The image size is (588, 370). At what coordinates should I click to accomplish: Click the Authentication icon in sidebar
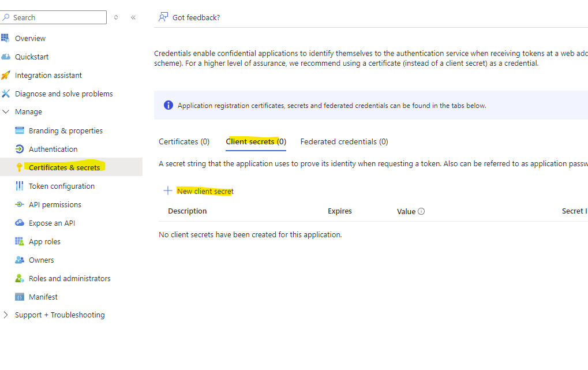tap(20, 149)
